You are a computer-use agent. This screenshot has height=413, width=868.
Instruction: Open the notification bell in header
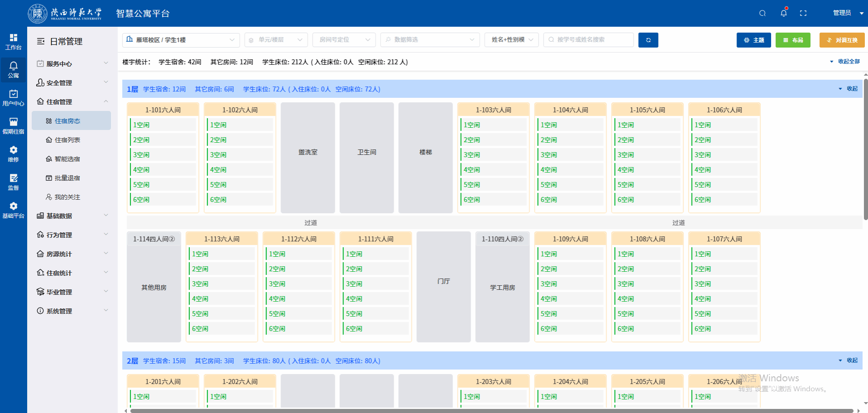[x=784, y=13]
